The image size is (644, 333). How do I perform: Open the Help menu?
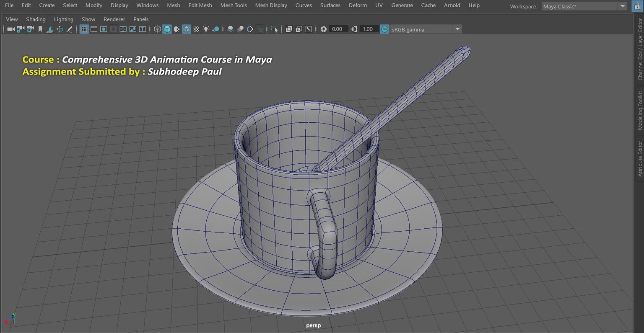click(x=474, y=5)
